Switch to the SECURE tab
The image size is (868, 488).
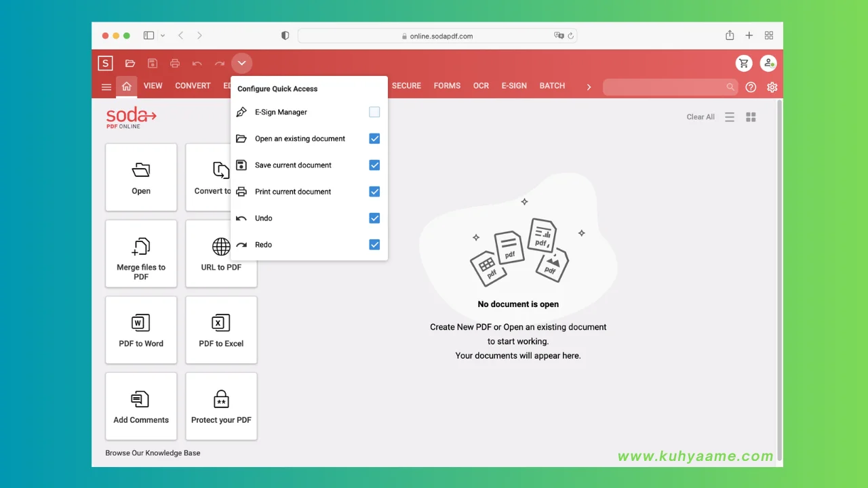pyautogui.click(x=406, y=86)
